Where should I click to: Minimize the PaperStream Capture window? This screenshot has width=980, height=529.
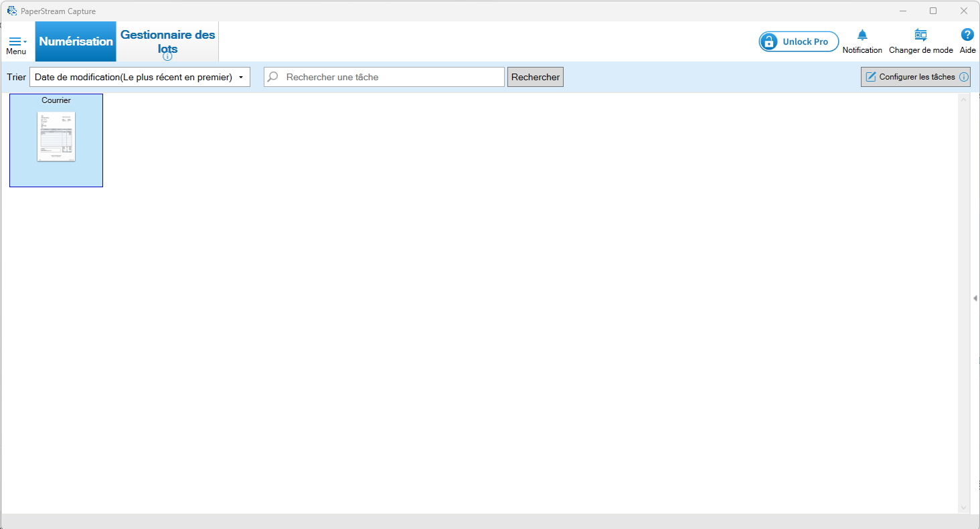tap(902, 11)
